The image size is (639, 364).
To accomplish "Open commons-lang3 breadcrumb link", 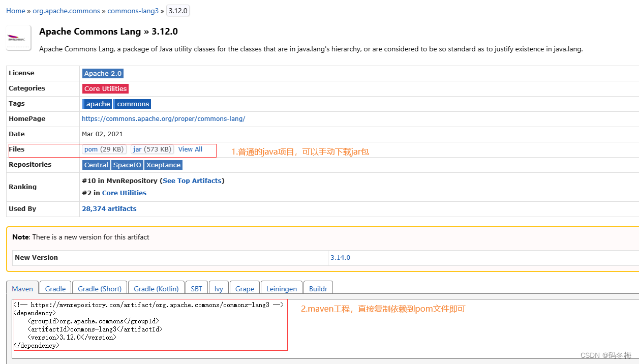I will (x=133, y=11).
